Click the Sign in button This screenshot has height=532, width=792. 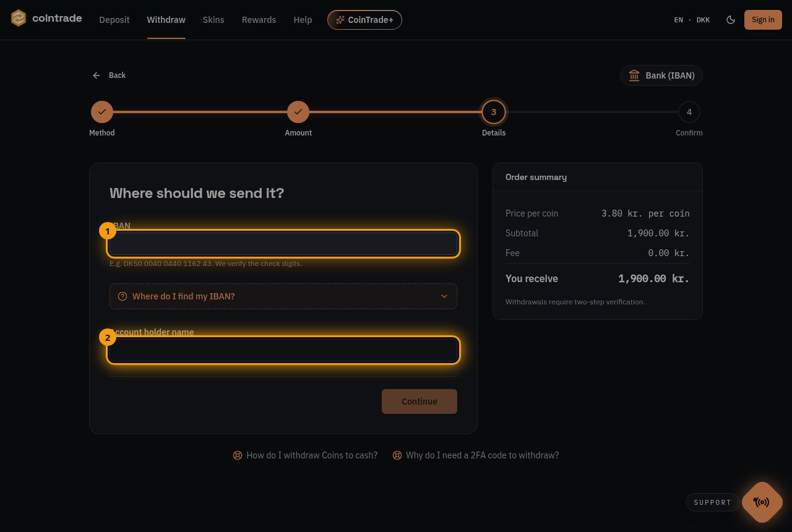(763, 20)
